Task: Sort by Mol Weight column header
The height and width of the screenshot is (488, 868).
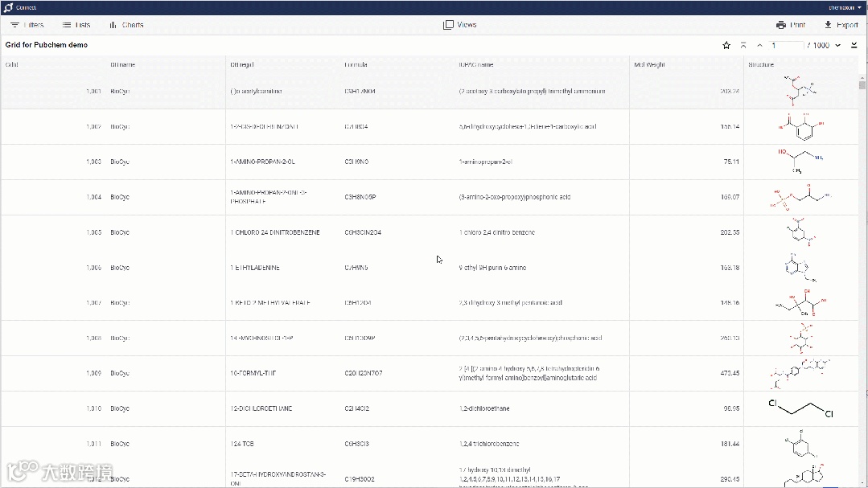Action: (x=649, y=65)
